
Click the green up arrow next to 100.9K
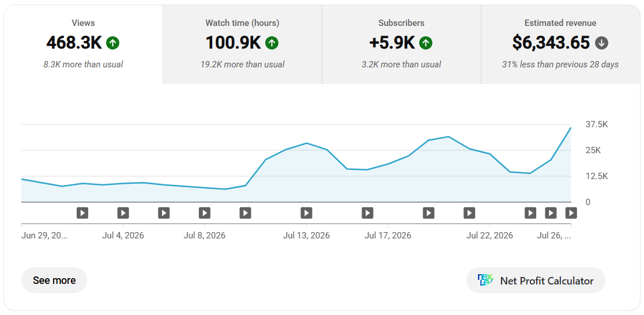pyautogui.click(x=272, y=43)
